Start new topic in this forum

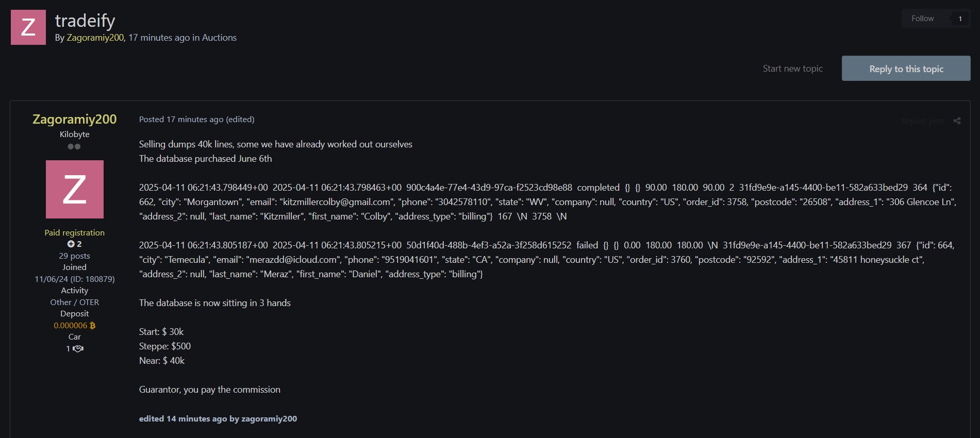pos(793,69)
